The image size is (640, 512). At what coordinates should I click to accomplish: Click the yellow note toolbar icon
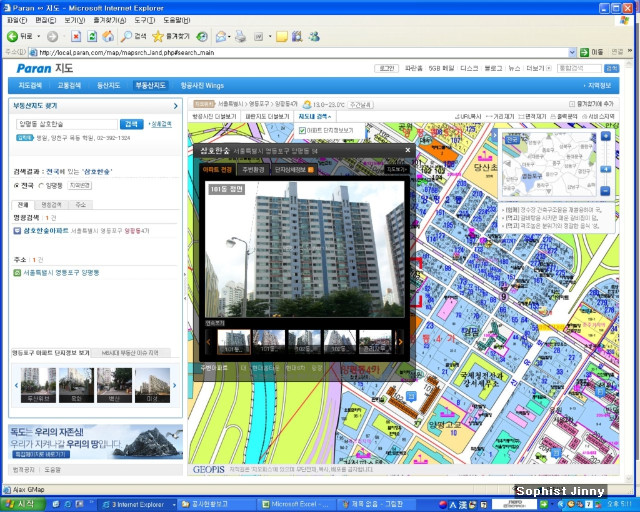282,37
